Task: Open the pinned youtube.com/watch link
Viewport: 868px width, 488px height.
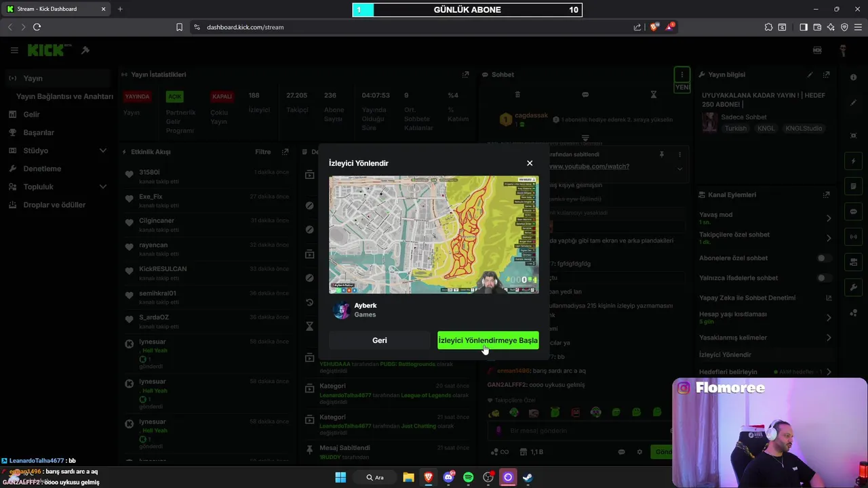Action: click(589, 166)
